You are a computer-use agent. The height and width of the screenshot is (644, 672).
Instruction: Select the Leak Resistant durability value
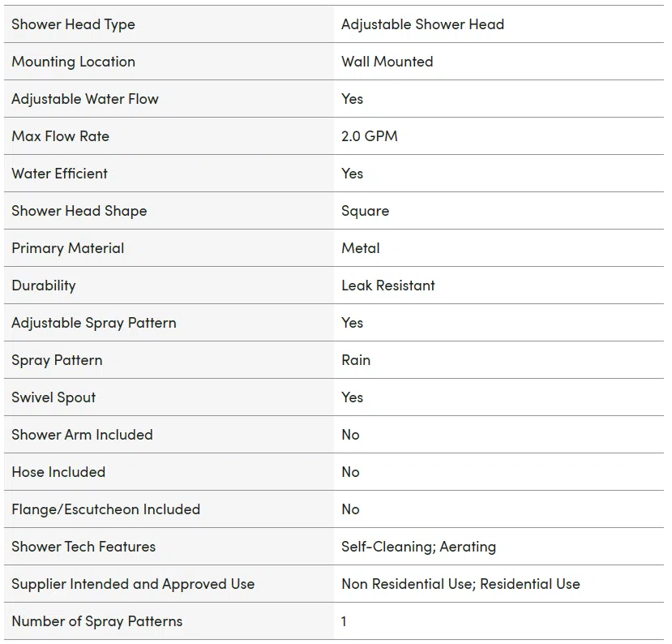coord(387,286)
